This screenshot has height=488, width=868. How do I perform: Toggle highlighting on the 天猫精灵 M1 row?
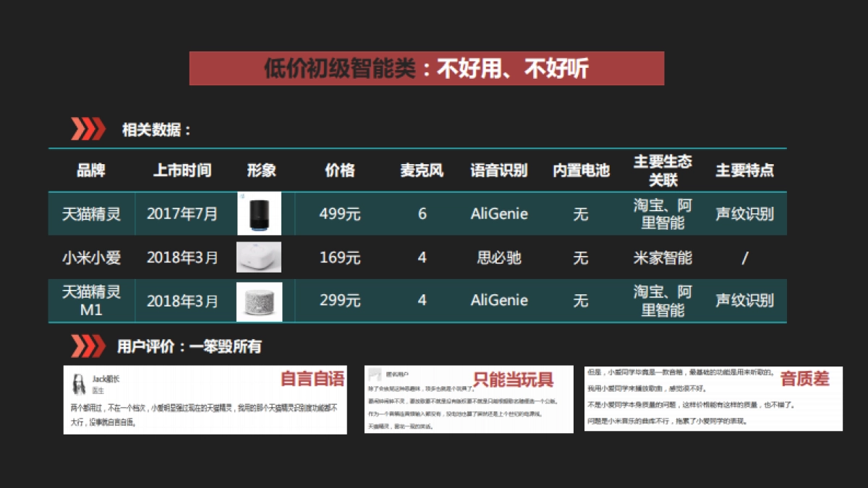pyautogui.click(x=434, y=300)
